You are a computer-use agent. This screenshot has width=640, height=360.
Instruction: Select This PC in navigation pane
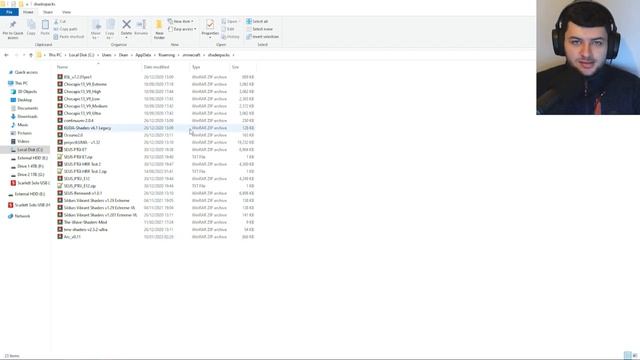pos(18,83)
